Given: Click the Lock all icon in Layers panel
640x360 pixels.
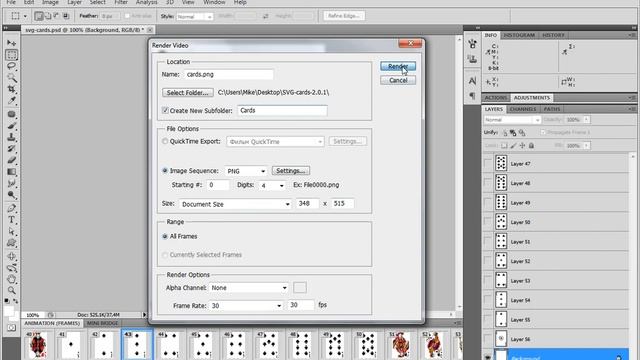Looking at the screenshot, I should [x=531, y=145].
